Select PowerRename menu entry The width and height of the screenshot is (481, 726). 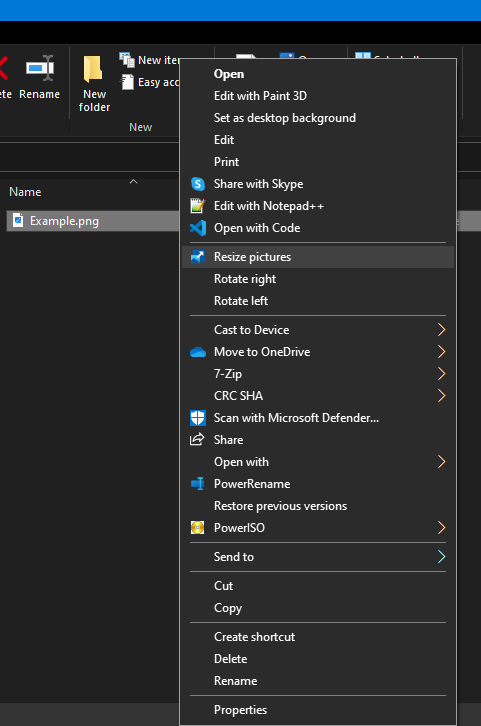click(318, 484)
